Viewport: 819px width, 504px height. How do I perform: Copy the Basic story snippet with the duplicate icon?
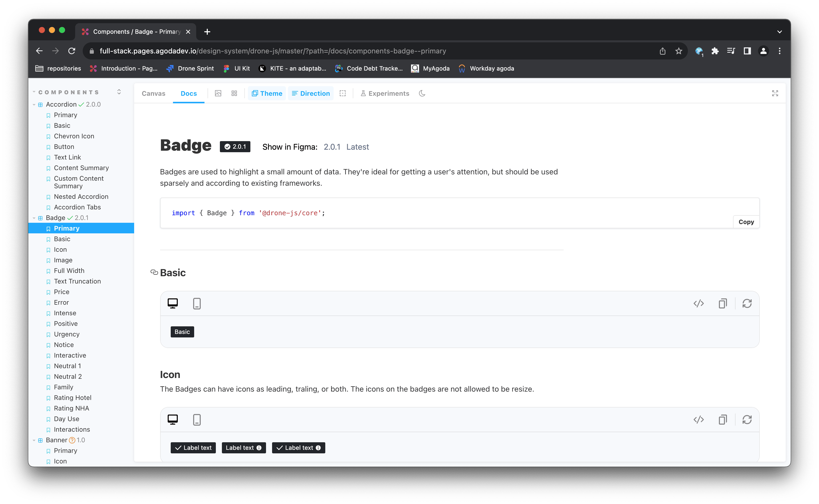coord(723,303)
